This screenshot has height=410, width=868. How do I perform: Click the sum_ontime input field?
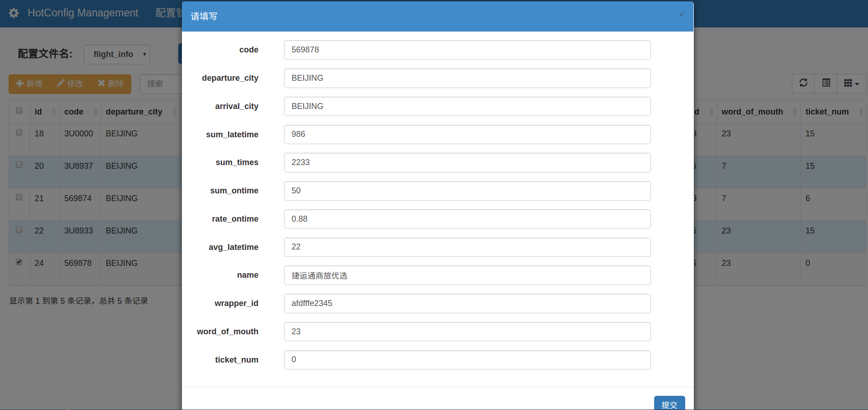click(467, 191)
